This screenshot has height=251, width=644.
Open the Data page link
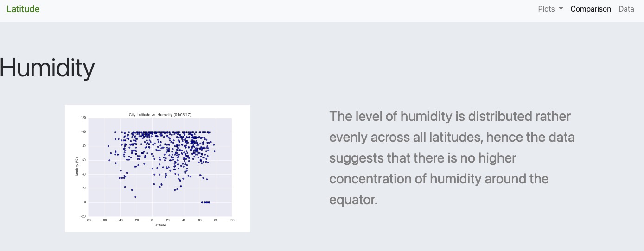pos(626,9)
